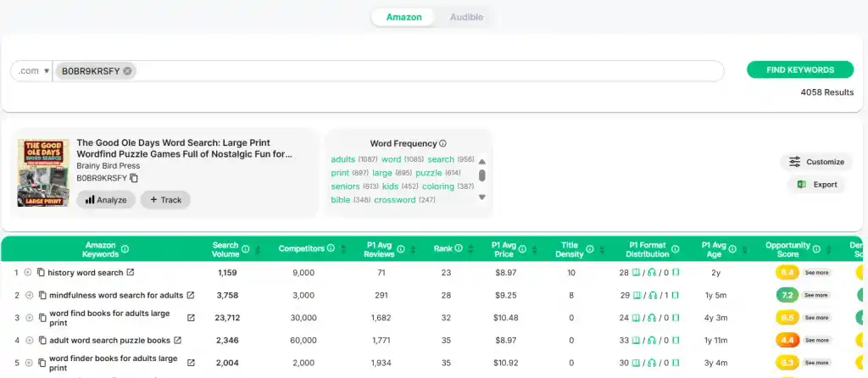Image resolution: width=868 pixels, height=378 pixels.
Task: Sort by P1 Avg Price column
Action: coord(534,250)
